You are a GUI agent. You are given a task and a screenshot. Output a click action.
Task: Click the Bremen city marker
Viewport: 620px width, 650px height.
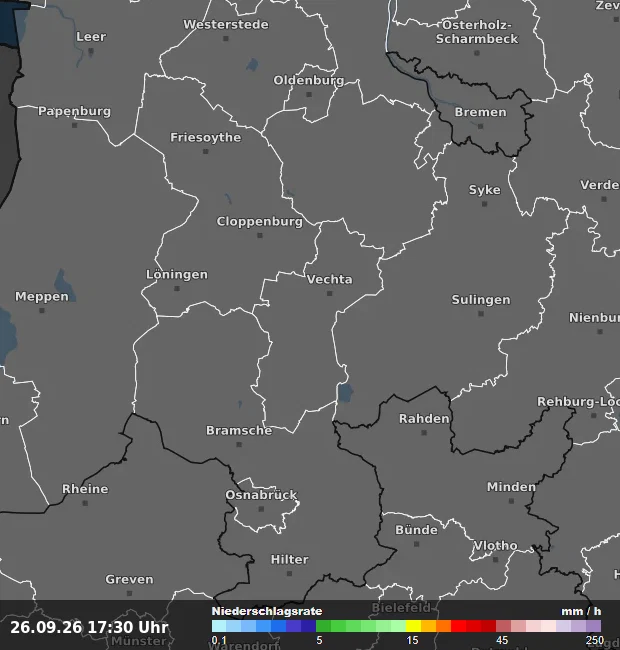pyautogui.click(x=480, y=126)
